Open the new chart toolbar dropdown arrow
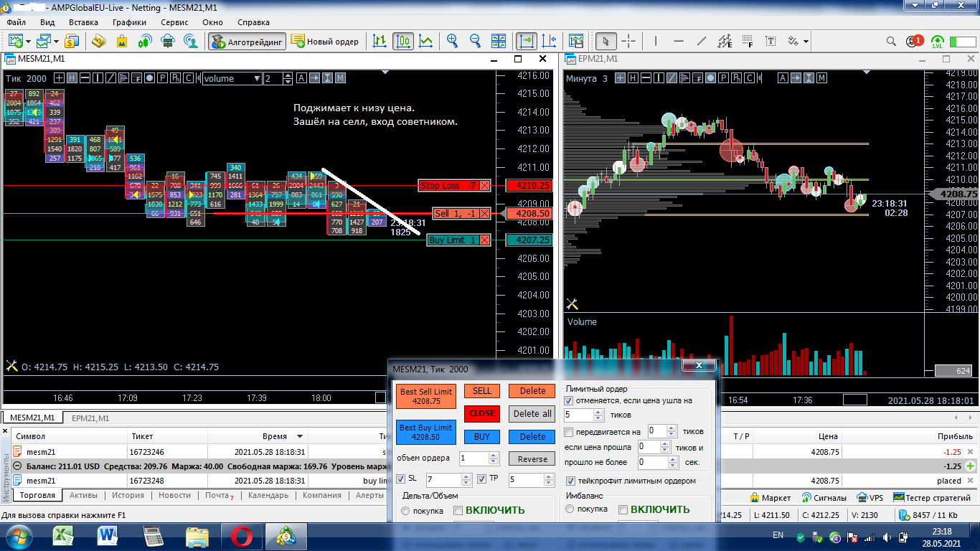 click(27, 42)
